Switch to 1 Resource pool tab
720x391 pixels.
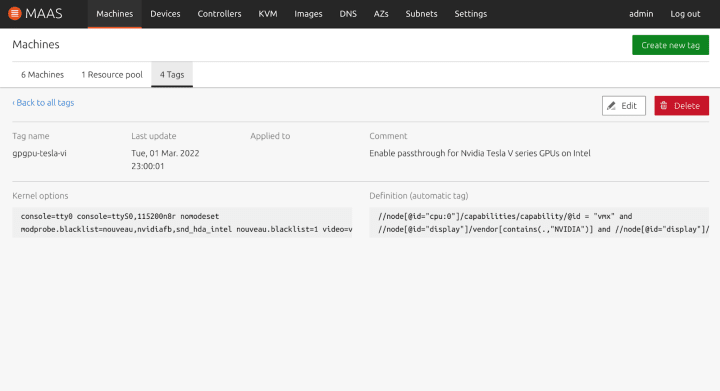pos(112,74)
